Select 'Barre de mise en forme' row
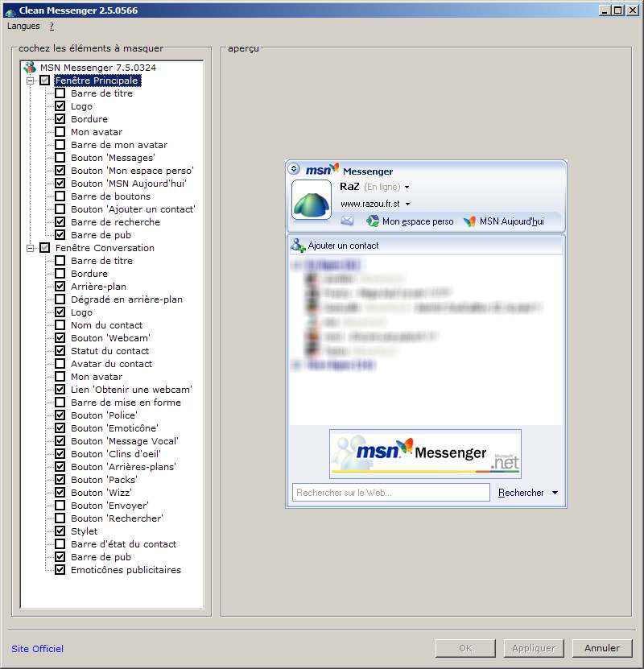This screenshot has width=644, height=669. click(x=126, y=403)
